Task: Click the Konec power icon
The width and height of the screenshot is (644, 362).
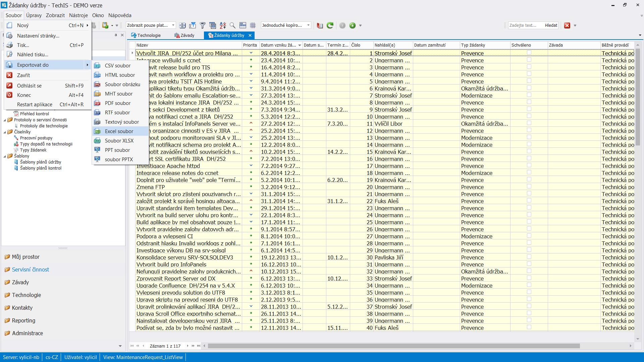Action: [x=10, y=95]
